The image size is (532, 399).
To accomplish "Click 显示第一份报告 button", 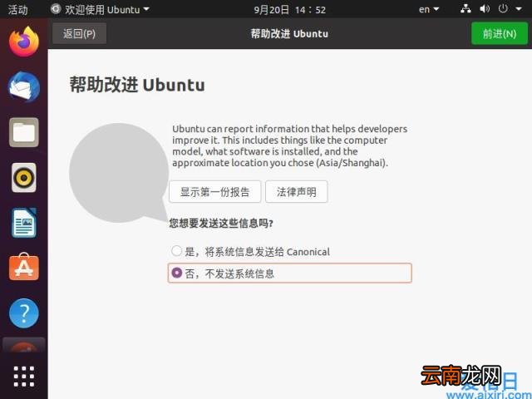I will [214, 192].
